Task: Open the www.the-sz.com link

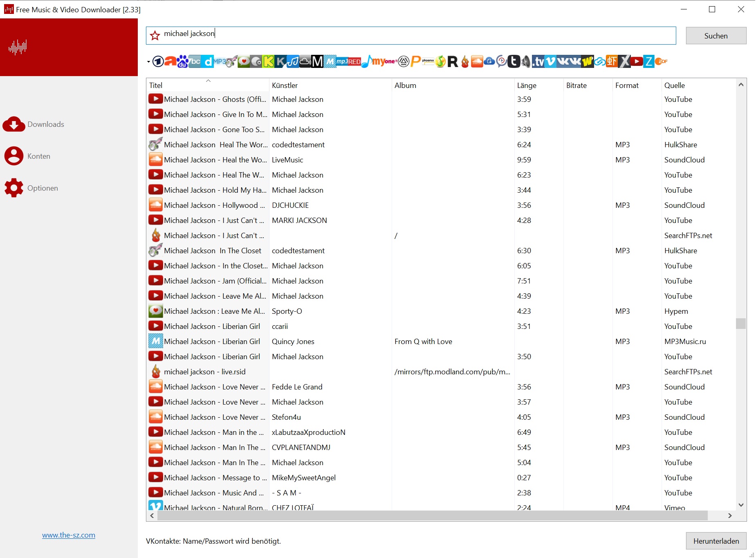Action: pos(69,535)
